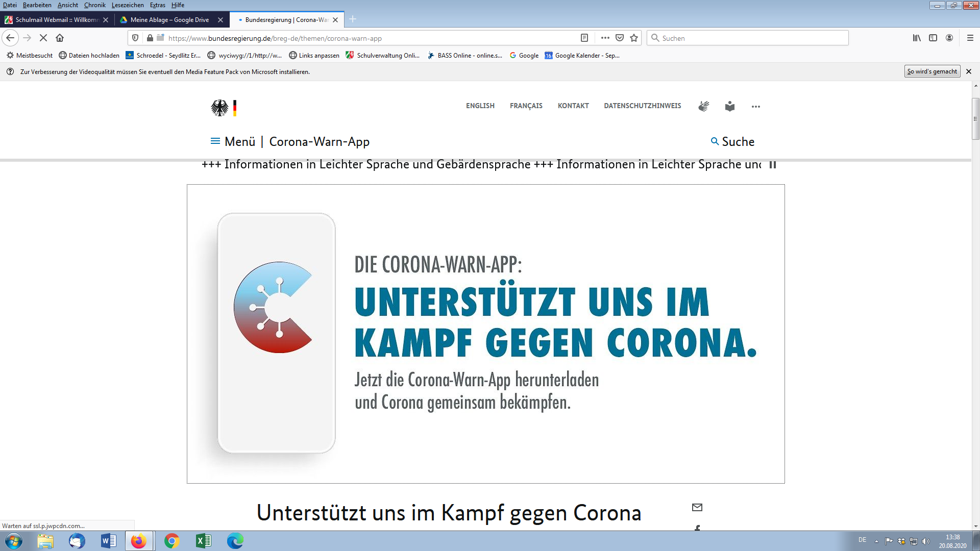
Task: Click the 'So wird's gemacht' button
Action: click(x=932, y=71)
